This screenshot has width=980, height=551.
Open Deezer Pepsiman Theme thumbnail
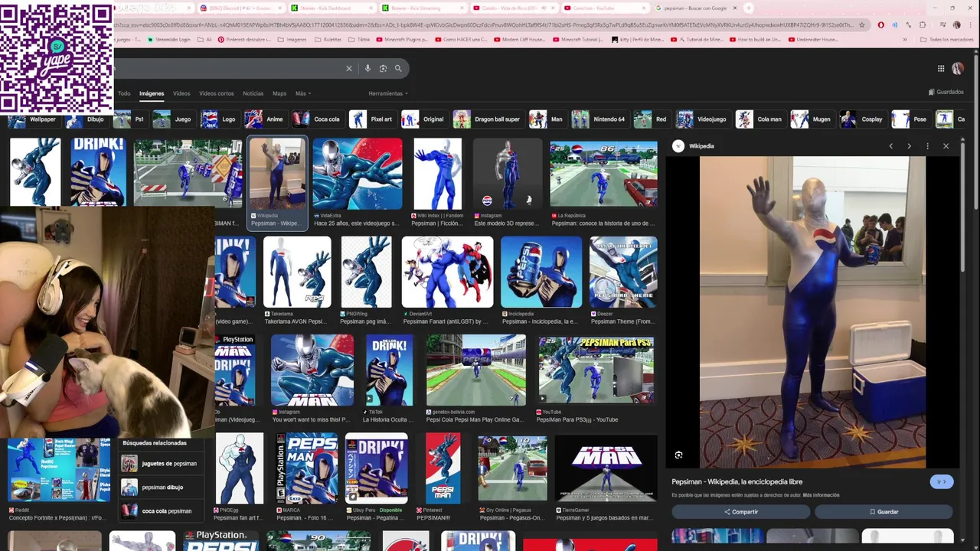pos(623,272)
